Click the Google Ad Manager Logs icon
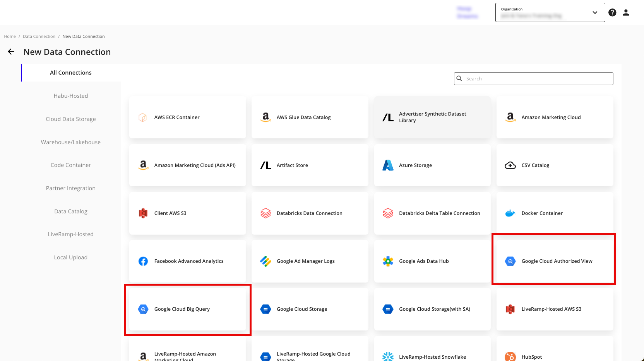 (x=265, y=261)
